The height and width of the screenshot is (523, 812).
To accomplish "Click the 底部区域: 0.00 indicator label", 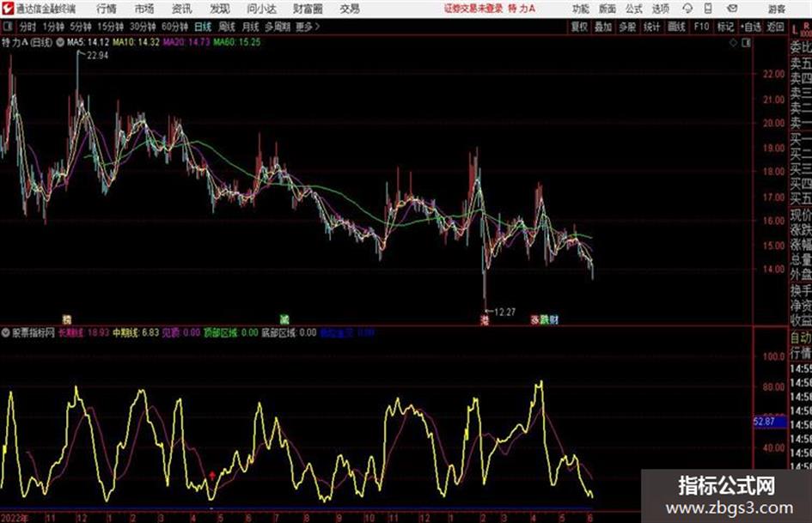I will coord(289,333).
